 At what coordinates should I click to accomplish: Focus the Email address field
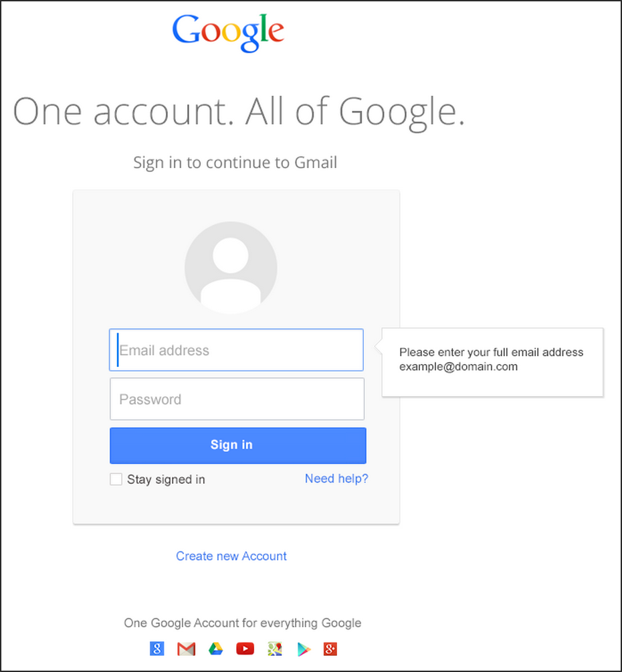(237, 350)
